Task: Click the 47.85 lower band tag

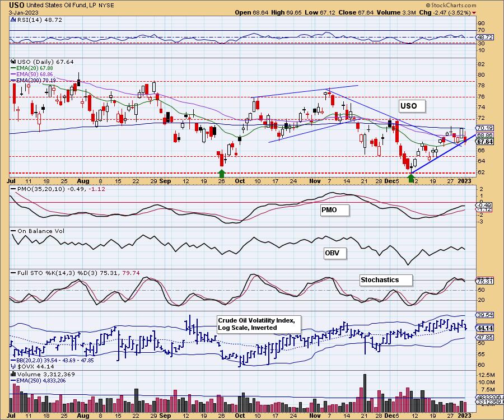Action: [486, 337]
